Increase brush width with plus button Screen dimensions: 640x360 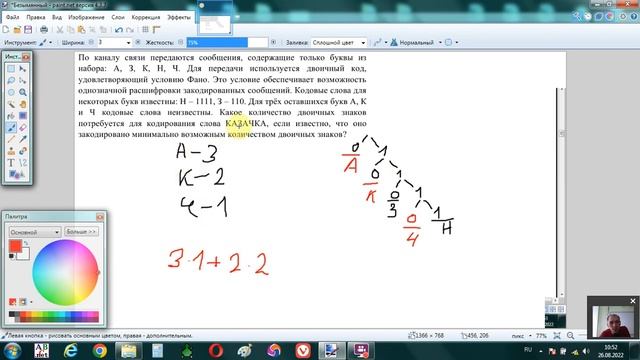(x=138, y=42)
